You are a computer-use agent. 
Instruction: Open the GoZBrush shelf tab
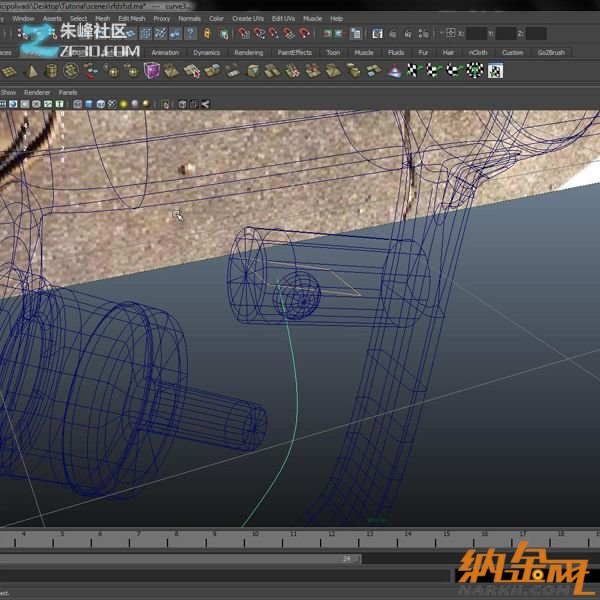(x=551, y=53)
